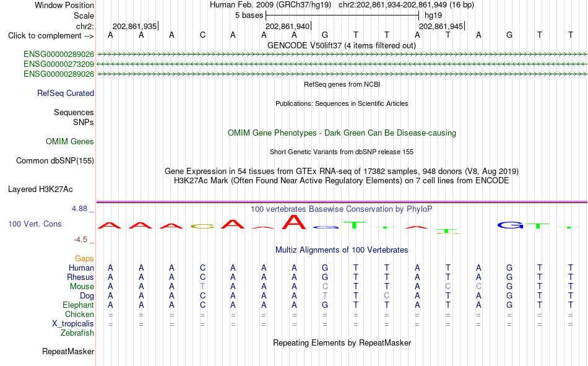Open the 100 Vert. Cons label
The height and width of the screenshot is (366, 588).
35,224
